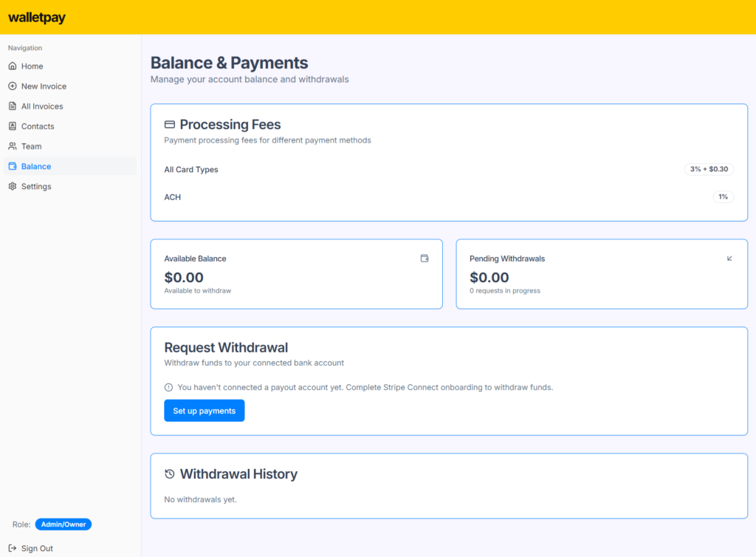Click the All Invoices document icon
Image resolution: width=756 pixels, height=557 pixels.
point(13,106)
